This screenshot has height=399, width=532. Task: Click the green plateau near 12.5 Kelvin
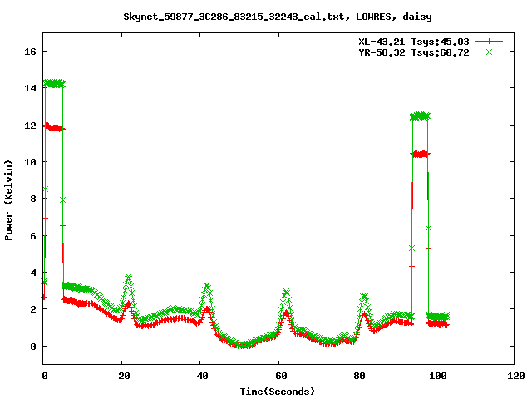[x=420, y=116]
